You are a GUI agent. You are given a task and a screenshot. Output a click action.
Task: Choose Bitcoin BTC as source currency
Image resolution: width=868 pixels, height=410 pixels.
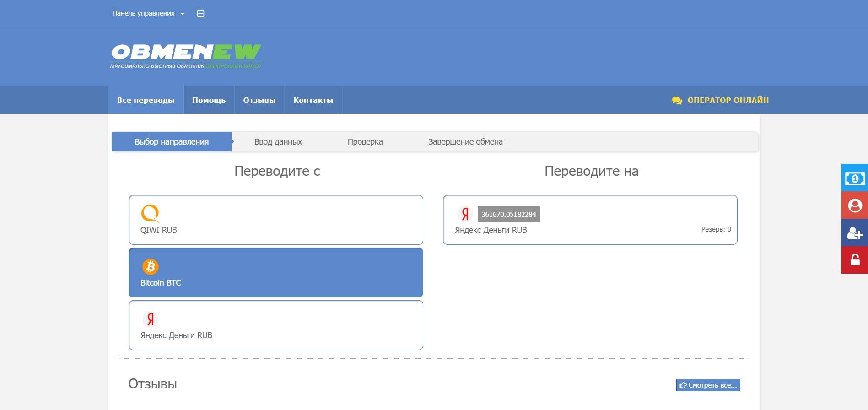276,273
